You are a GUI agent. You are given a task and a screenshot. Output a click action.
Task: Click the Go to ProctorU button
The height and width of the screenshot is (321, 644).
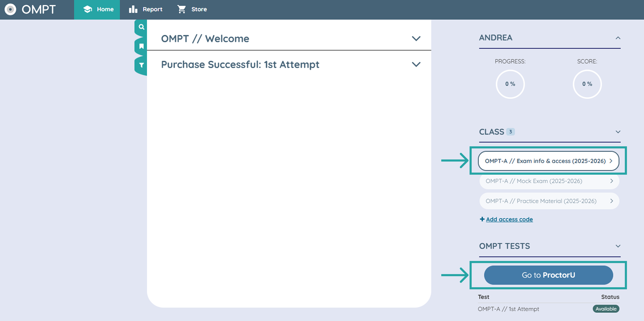pos(548,275)
